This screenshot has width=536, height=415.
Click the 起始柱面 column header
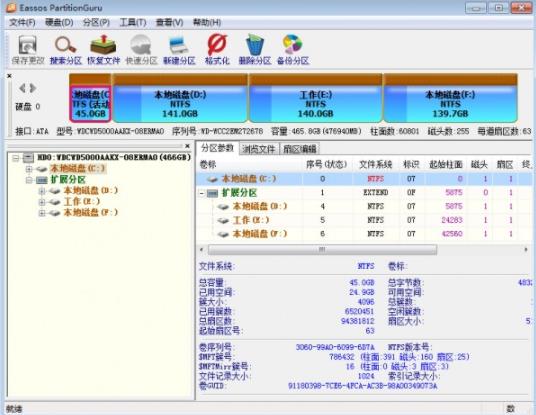pos(446,165)
